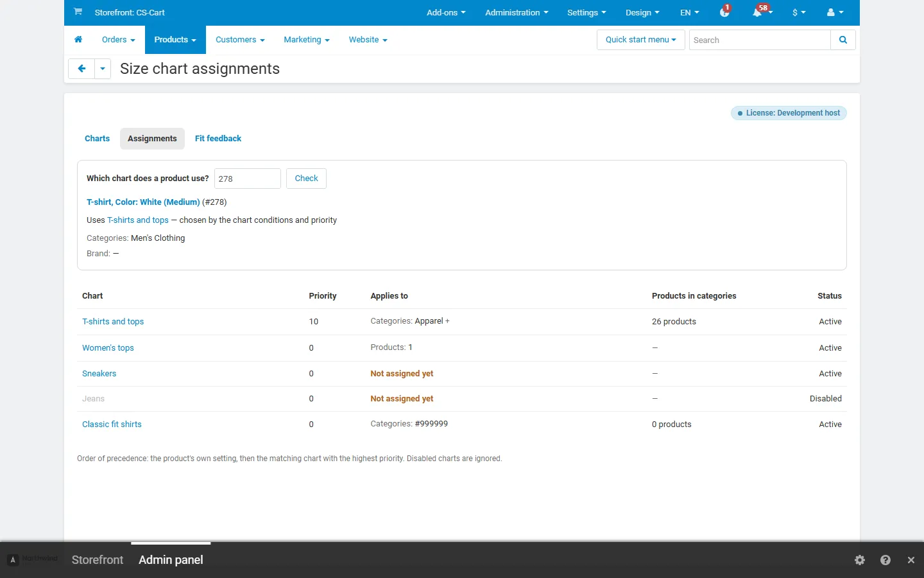Switch to Storefront view in bottom panel

[98, 560]
